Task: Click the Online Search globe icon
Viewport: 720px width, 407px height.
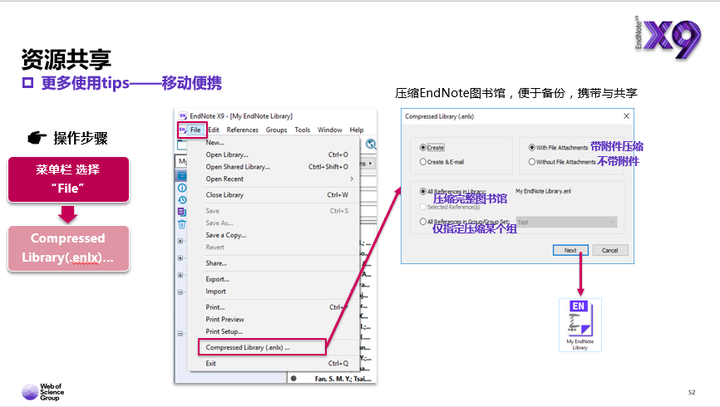Action: click(371, 145)
